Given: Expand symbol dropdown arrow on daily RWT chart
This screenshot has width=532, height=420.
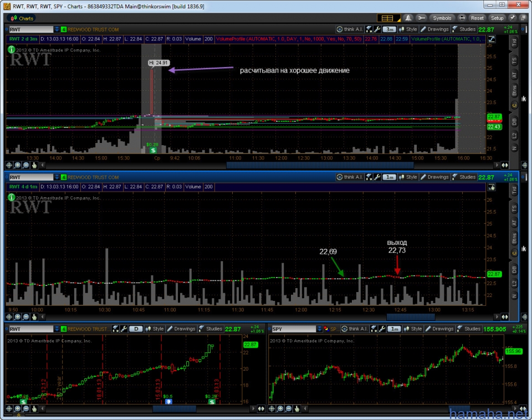Looking at the screenshot, I should coord(57,329).
